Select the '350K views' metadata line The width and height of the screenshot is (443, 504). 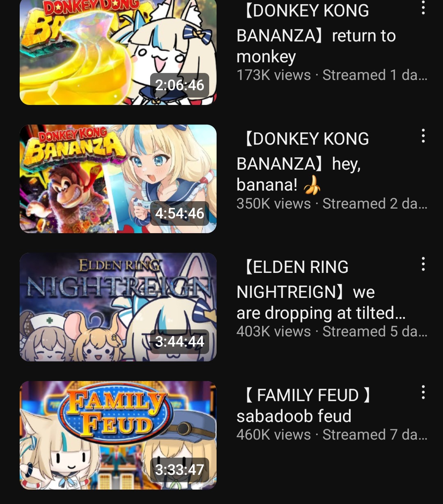point(332,204)
